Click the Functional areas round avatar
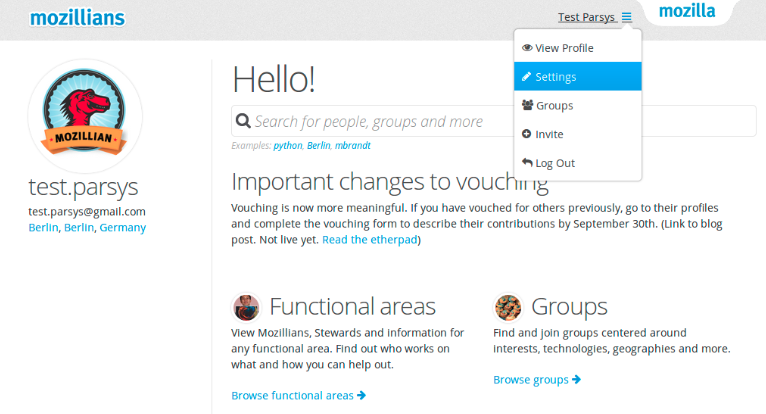Viewport: 766px width, 414px height. pos(246,307)
